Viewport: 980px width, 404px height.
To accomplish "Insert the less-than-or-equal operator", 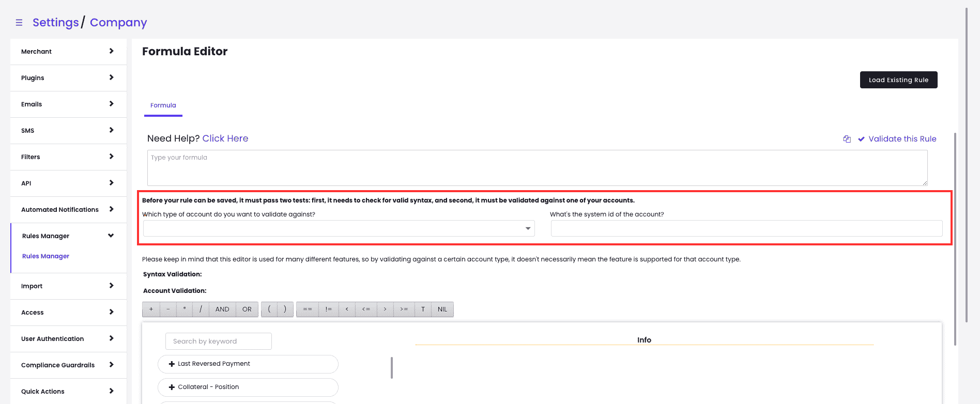I will click(x=366, y=309).
